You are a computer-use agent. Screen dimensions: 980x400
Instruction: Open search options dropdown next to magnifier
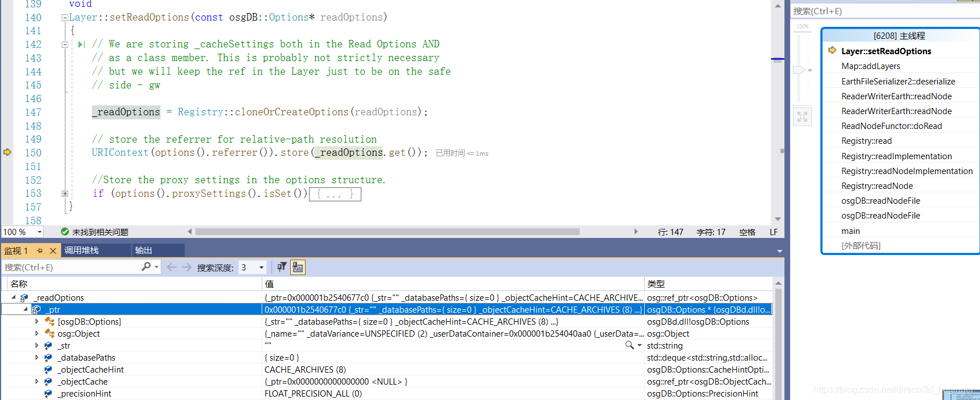click(157, 266)
